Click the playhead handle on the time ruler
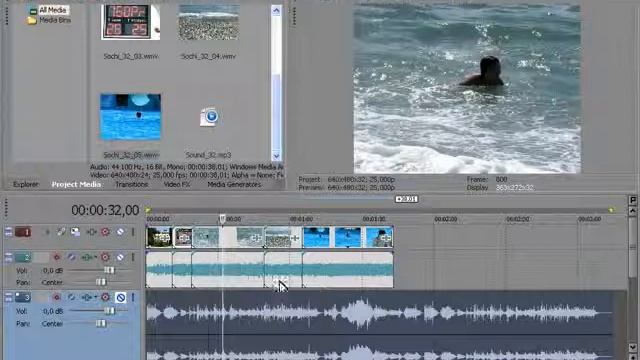The image size is (640, 360). coord(222,219)
